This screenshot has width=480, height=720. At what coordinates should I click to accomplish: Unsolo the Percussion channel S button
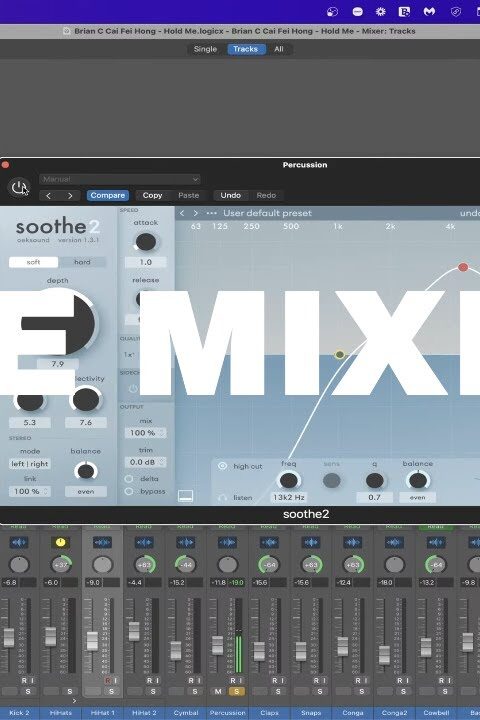(x=237, y=691)
